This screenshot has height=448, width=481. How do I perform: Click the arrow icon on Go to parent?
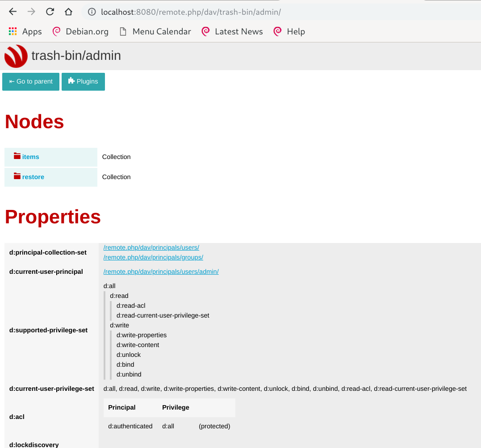pyautogui.click(x=12, y=81)
